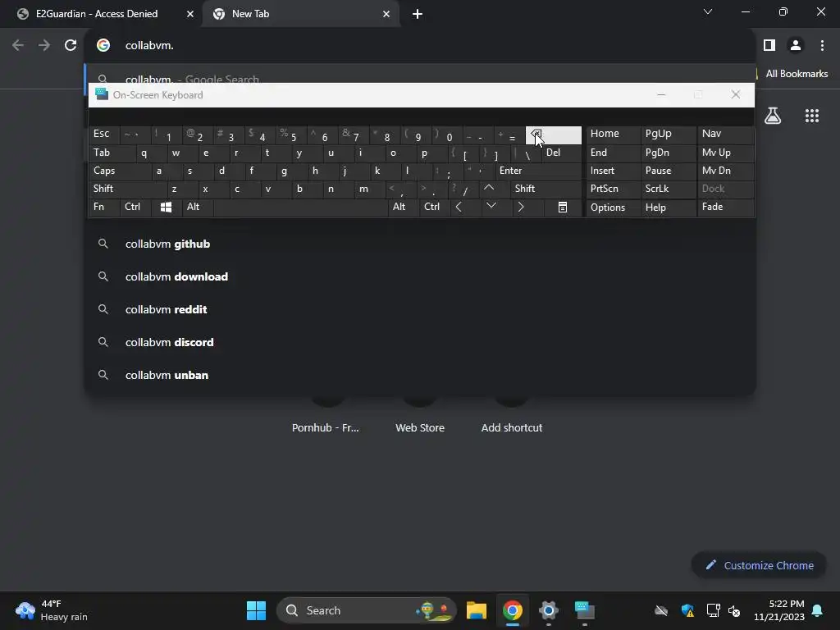Click the taskbar Search box
This screenshot has height=630, width=840.
coord(367,610)
